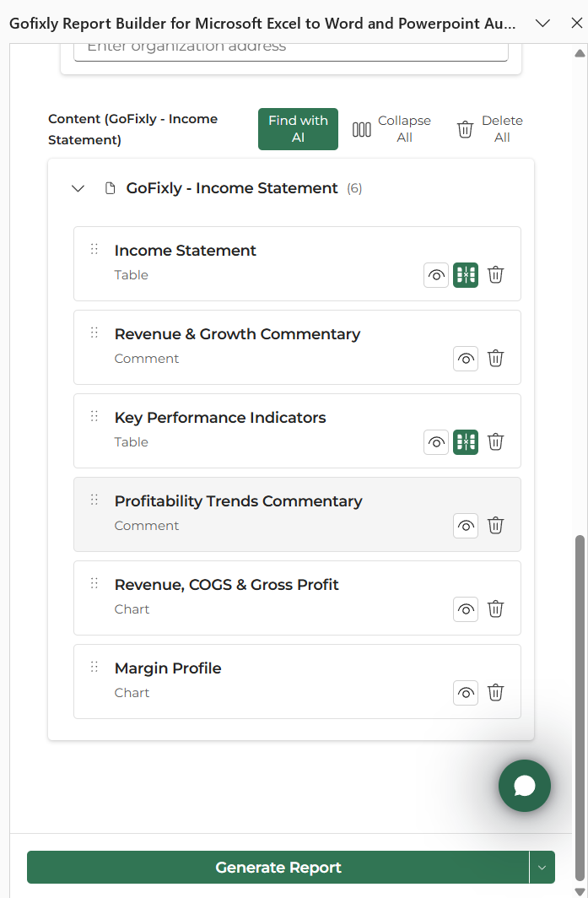Select 'Margin Profile' title text
The width and height of the screenshot is (588, 898).
click(x=168, y=669)
